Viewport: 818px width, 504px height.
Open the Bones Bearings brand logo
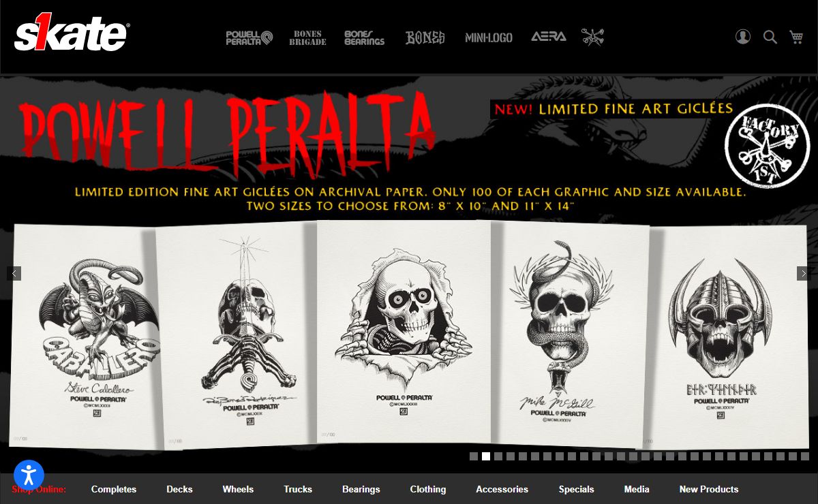click(364, 37)
